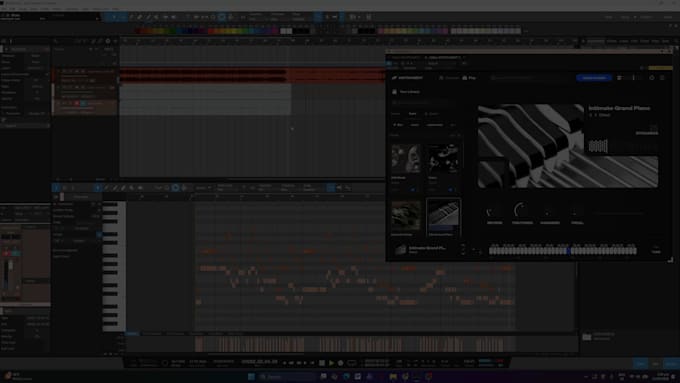Toggle the blue monitor button on the selected track
The height and width of the screenshot is (383, 680).
(x=83, y=104)
